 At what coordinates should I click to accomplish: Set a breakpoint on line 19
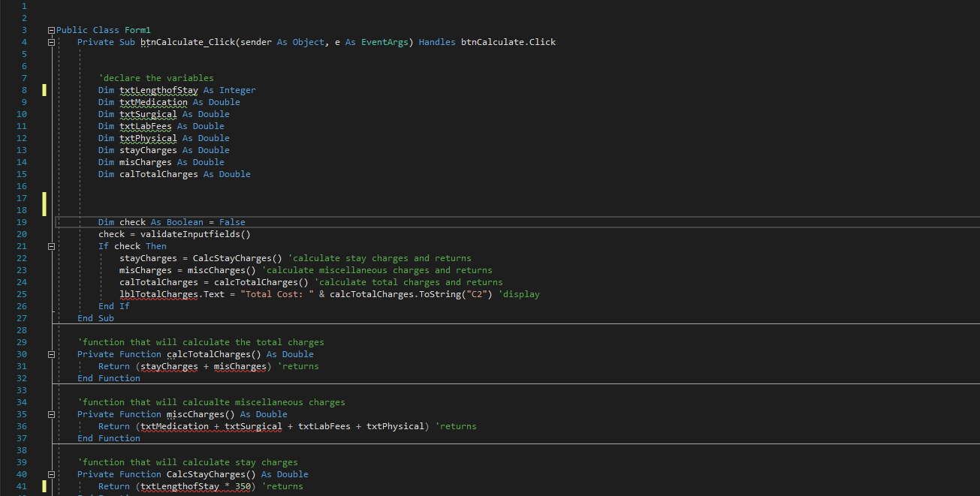point(8,221)
